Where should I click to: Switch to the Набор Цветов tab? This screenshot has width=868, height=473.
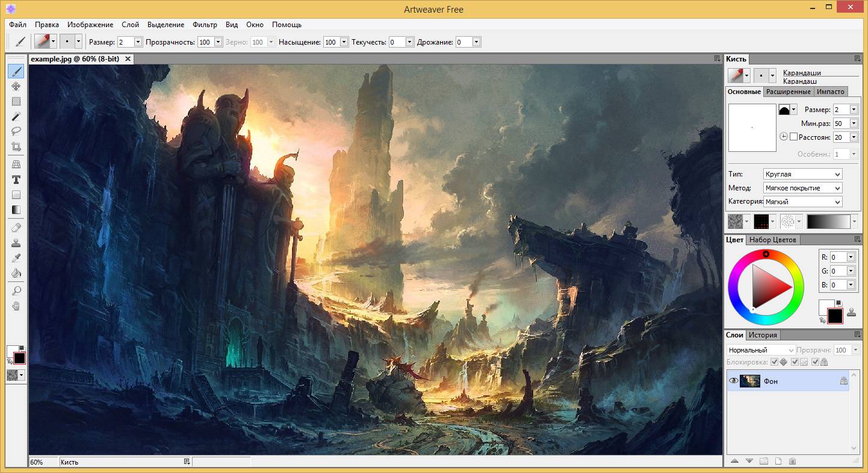point(773,240)
